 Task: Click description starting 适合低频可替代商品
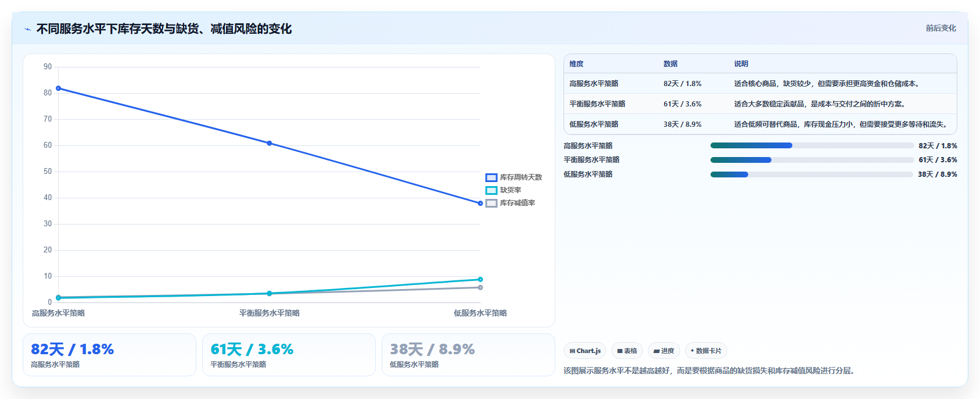tap(841, 124)
